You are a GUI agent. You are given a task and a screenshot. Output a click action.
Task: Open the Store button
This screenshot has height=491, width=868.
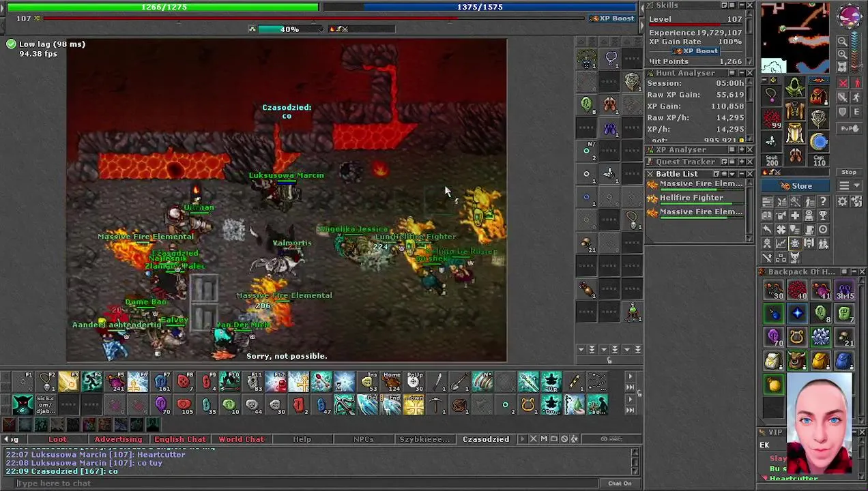[x=795, y=186]
